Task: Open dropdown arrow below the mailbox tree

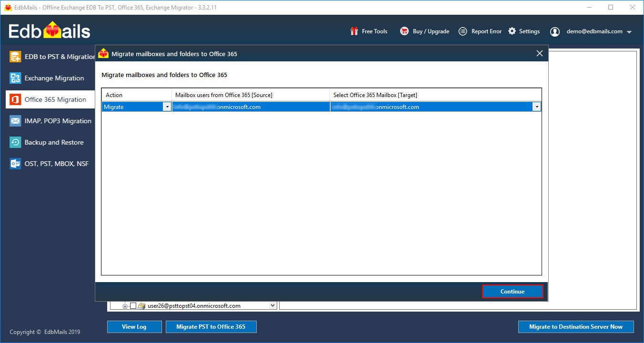Action: coord(273,305)
